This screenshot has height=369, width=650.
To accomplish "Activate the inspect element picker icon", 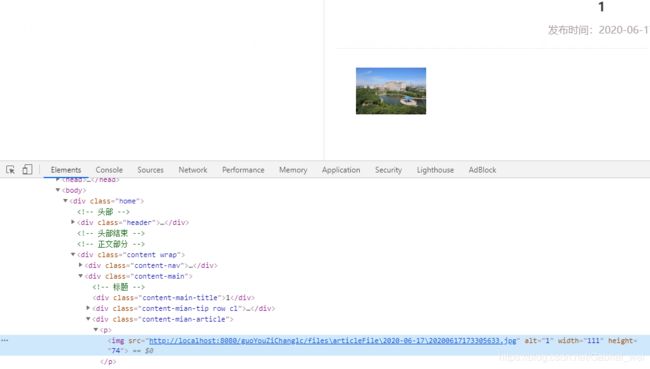I will tap(10, 170).
